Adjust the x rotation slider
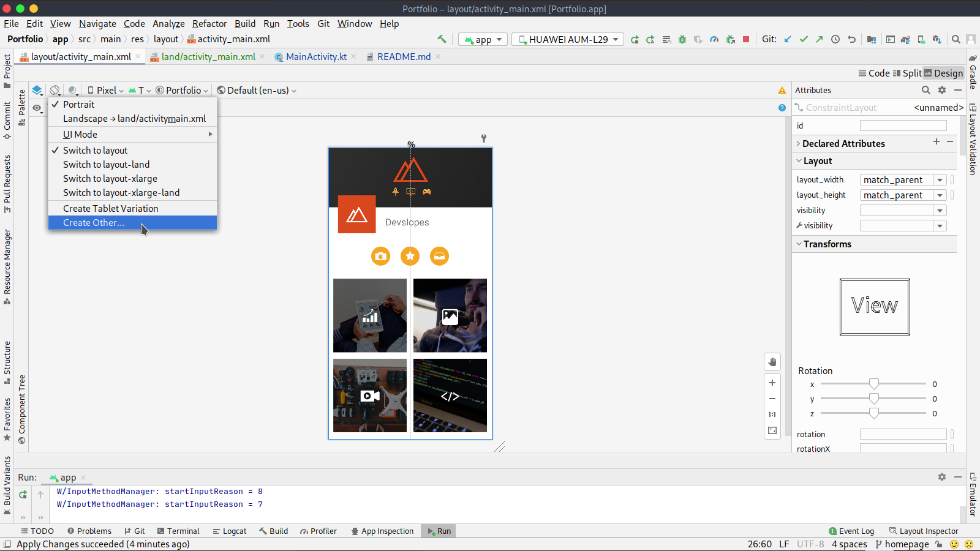Screen dimensions: 980x551 point(874,384)
